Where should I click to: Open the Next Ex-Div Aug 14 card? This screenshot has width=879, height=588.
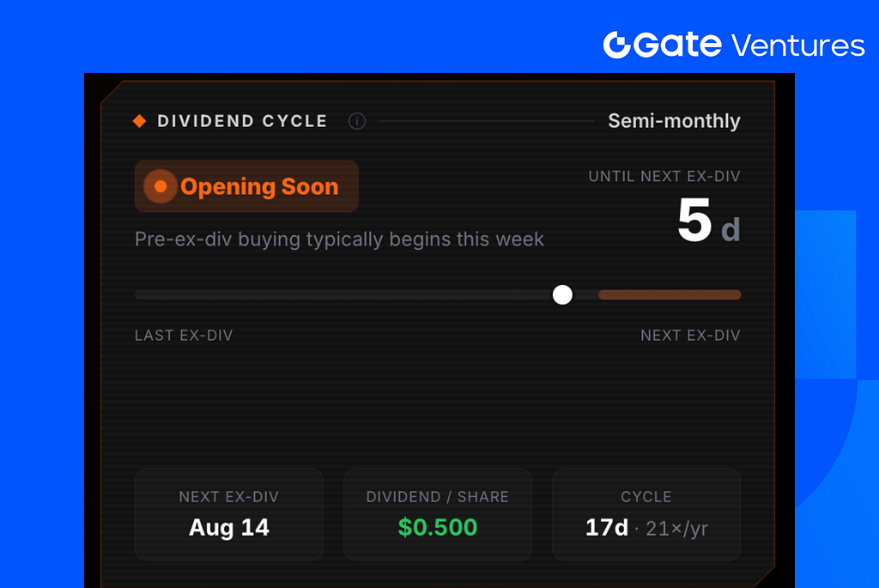click(228, 514)
